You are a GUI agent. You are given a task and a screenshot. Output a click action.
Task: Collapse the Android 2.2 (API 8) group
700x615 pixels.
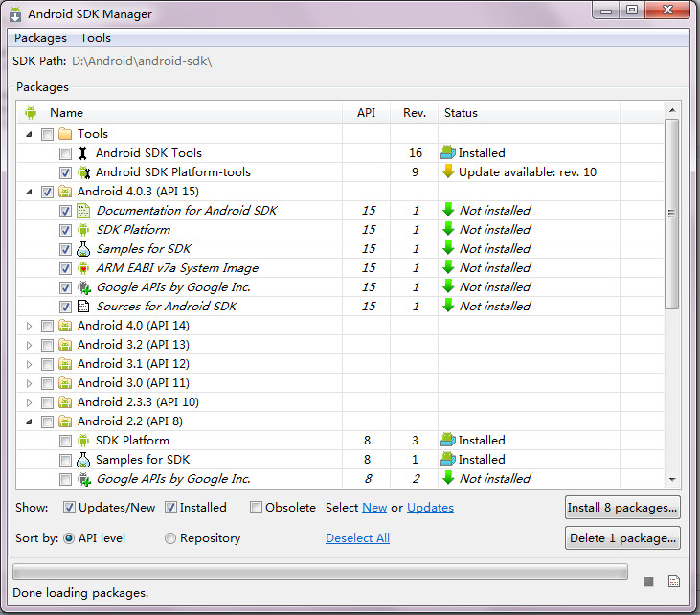click(x=29, y=422)
